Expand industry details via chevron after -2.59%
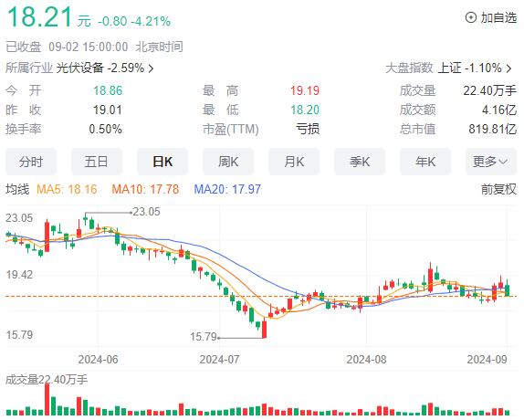The image size is (524, 420). (151, 68)
